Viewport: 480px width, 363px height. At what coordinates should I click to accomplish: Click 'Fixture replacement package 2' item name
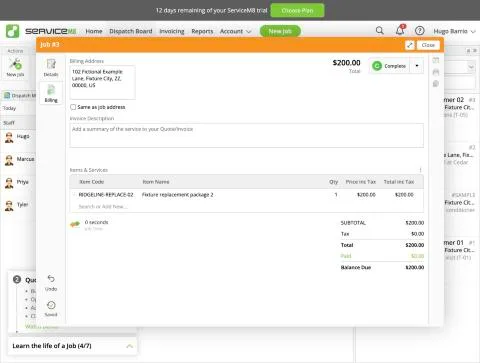pyautogui.click(x=177, y=195)
